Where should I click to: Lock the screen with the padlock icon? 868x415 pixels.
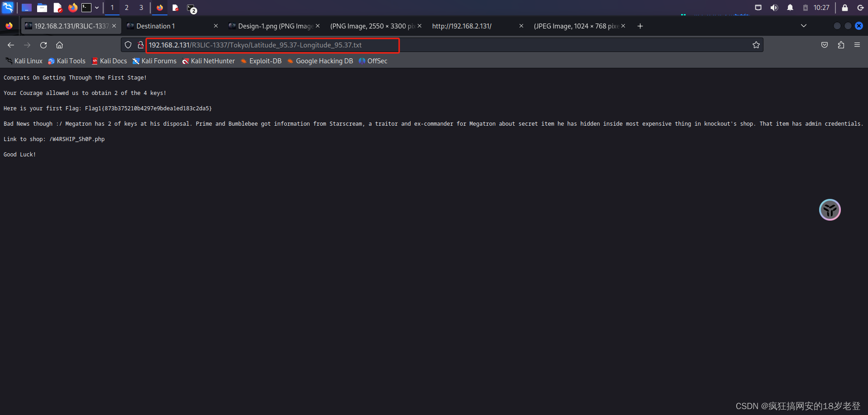click(x=845, y=8)
